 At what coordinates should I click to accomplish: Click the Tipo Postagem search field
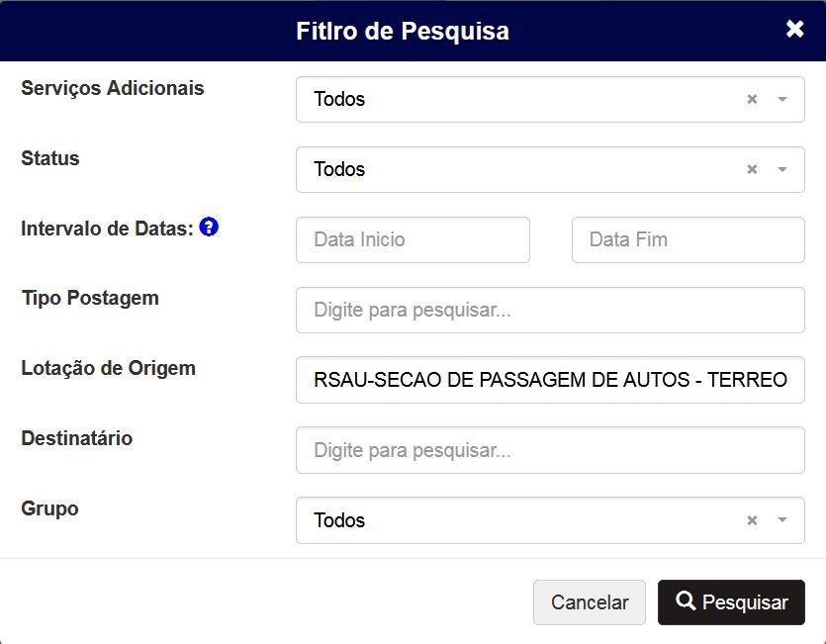click(x=550, y=310)
